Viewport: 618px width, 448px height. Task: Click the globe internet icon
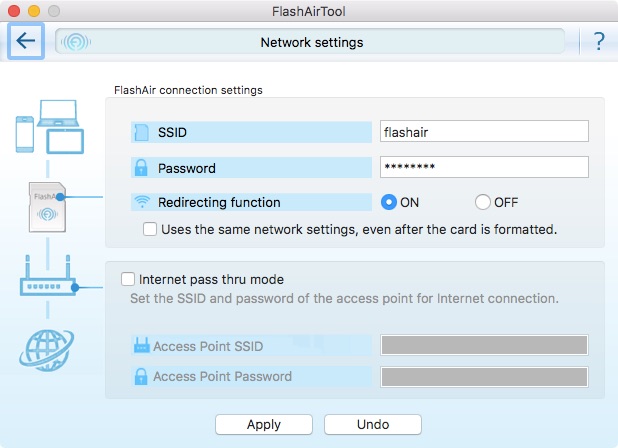(x=47, y=350)
